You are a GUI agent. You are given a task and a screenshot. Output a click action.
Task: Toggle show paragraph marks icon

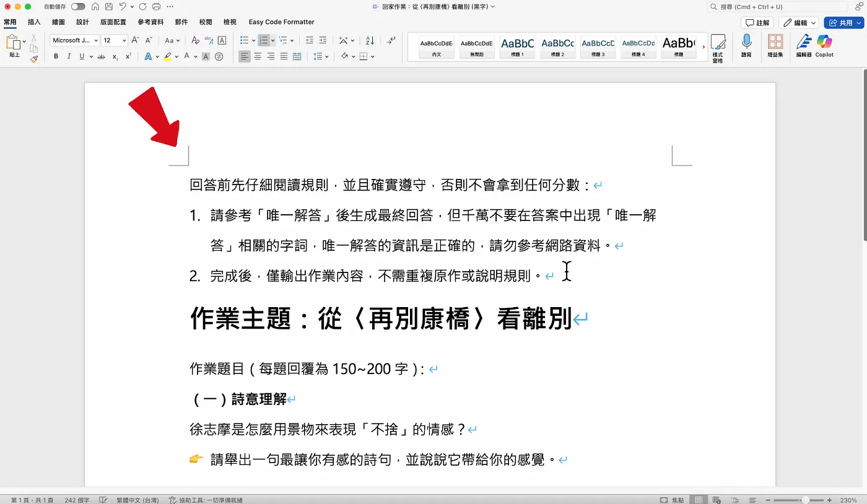tap(391, 40)
